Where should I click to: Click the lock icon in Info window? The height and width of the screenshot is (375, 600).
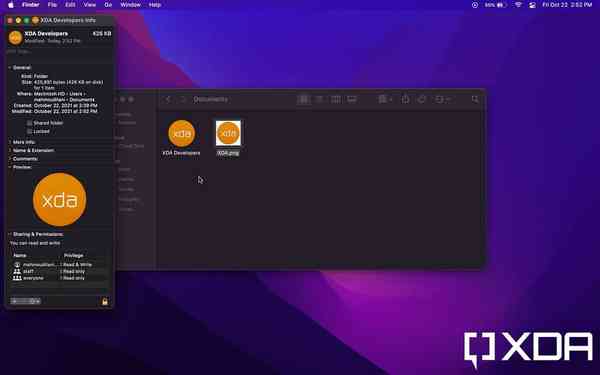tap(105, 302)
